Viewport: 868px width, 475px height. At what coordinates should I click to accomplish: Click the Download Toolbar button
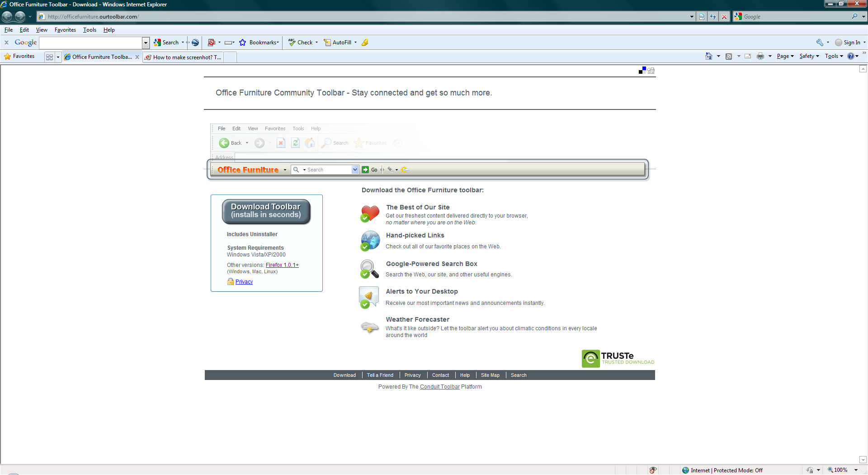tap(266, 211)
